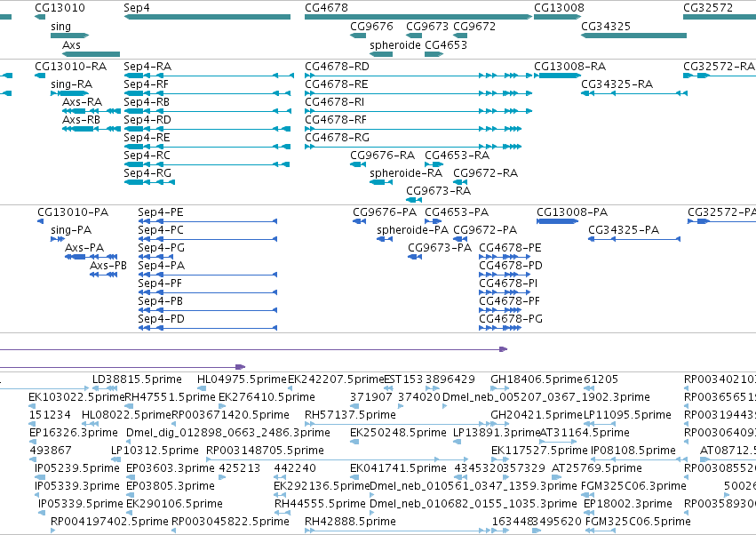
Task: Click the CG32572 gene label
Action: coord(708,8)
